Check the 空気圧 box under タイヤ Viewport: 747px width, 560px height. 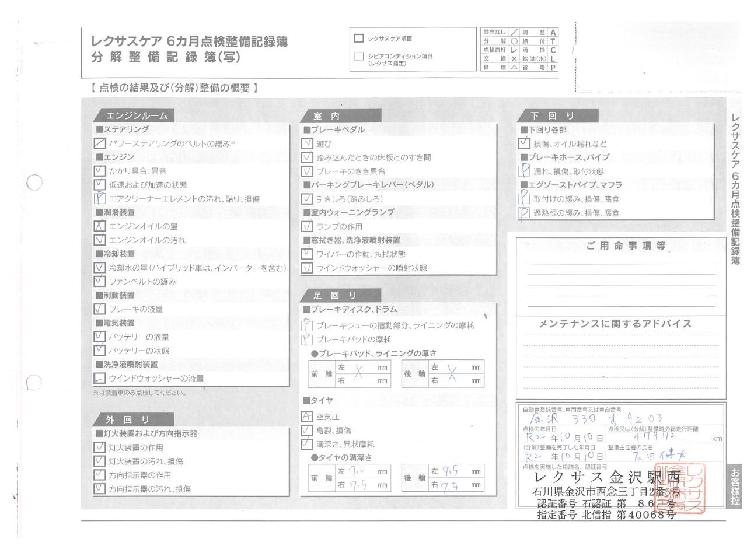point(308,416)
